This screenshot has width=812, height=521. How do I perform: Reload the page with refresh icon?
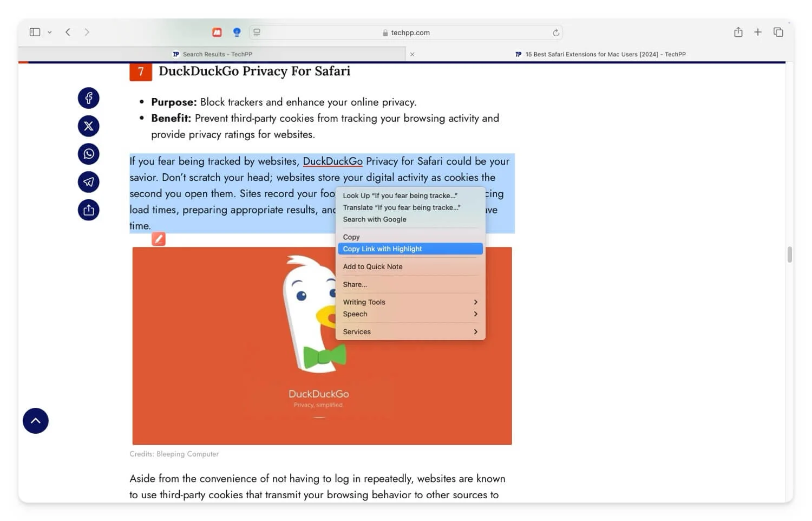coord(556,32)
